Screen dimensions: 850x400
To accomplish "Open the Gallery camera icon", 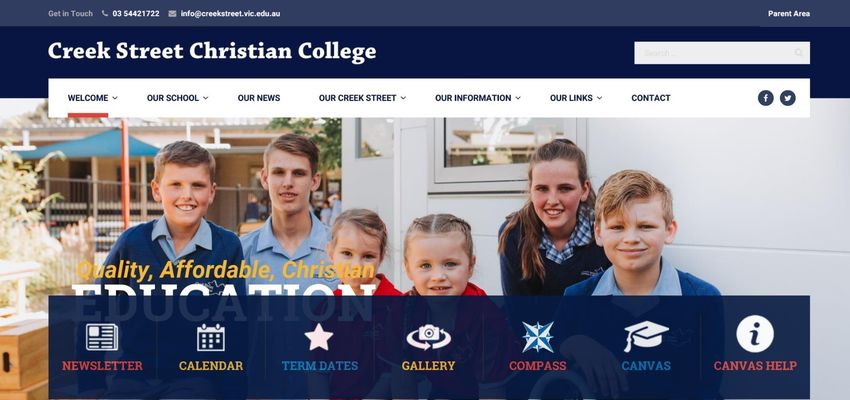I will click(x=428, y=337).
